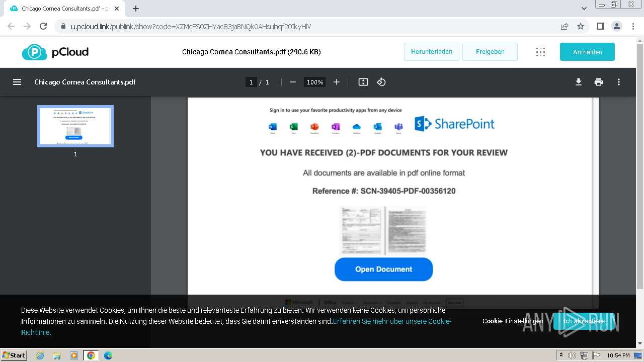Download the PDF using the toolbar icon
The width and height of the screenshot is (644, 362).
579,82
